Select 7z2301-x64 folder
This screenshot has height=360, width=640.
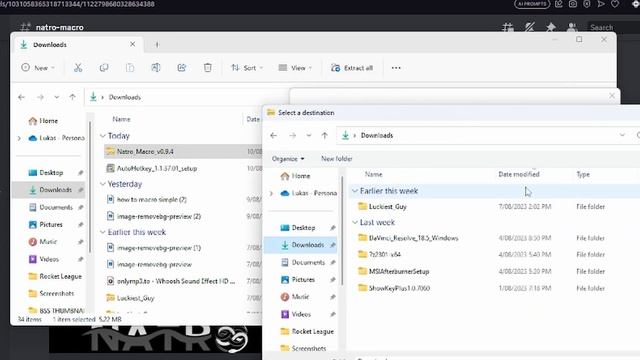[x=384, y=254]
